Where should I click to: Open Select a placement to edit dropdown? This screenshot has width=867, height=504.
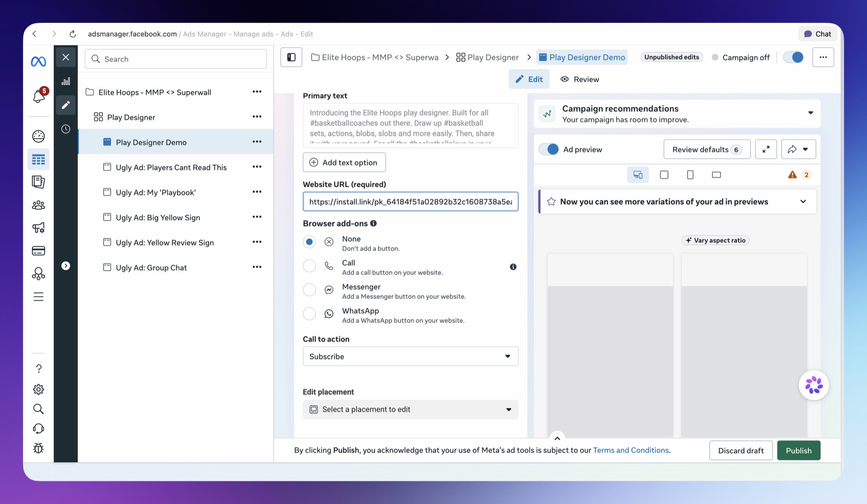click(411, 409)
